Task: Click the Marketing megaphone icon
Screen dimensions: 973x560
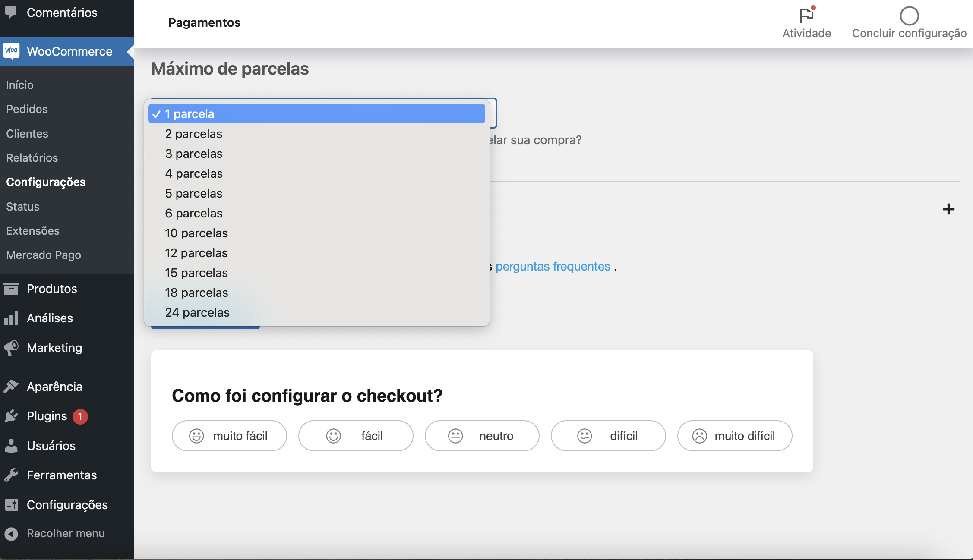Action: pyautogui.click(x=11, y=348)
